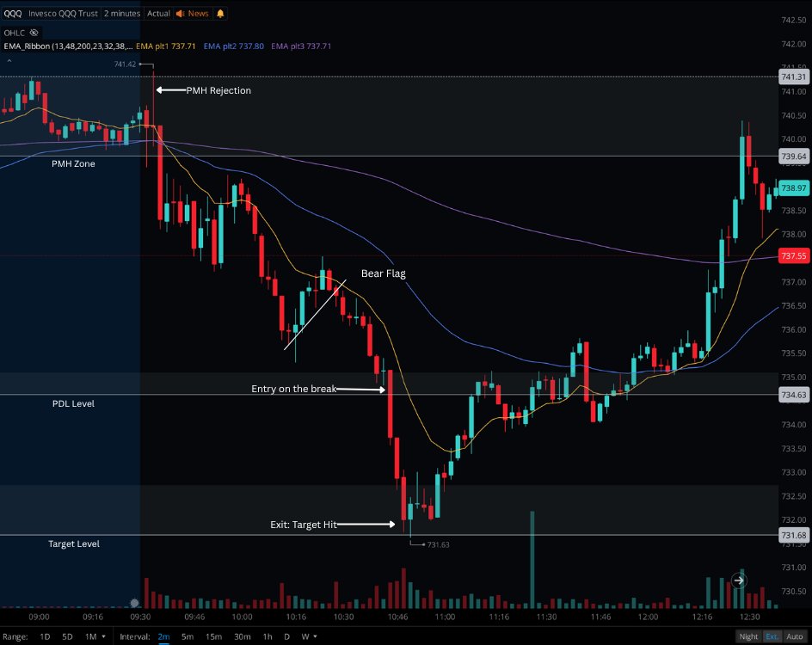Click the 734.63 PDL price label

[793, 395]
